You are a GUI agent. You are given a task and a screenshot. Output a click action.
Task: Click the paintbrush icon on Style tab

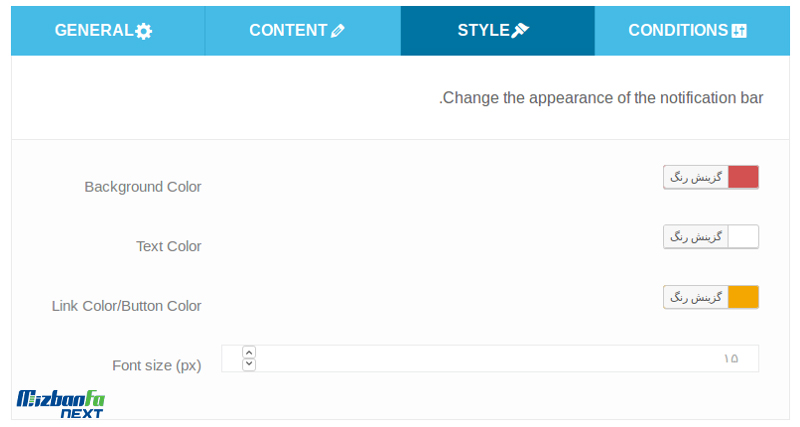(x=520, y=31)
